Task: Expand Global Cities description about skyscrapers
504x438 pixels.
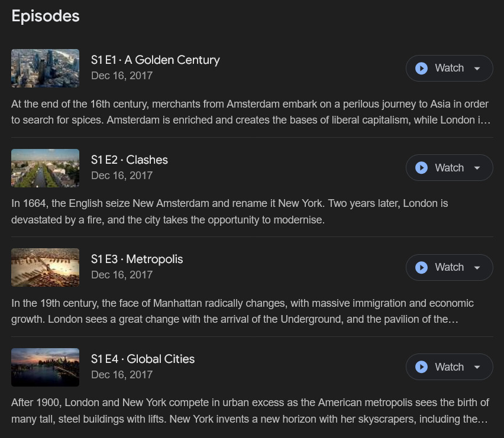Action: (250, 411)
